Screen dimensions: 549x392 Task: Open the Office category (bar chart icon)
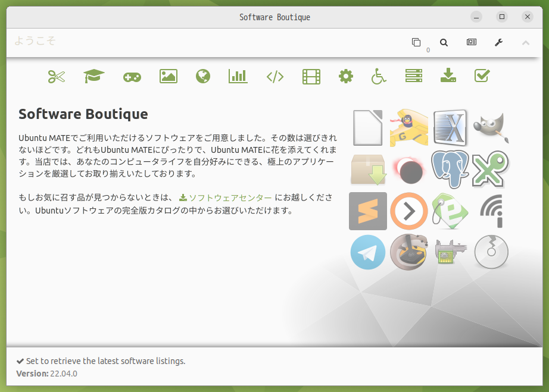[238, 76]
